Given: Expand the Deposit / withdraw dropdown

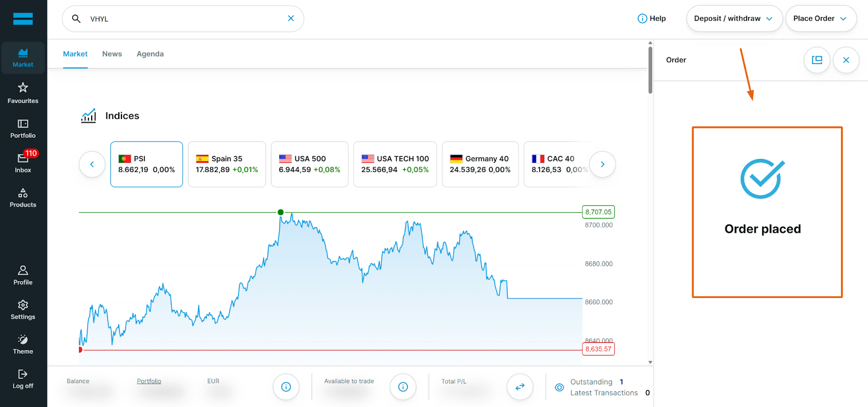Looking at the screenshot, I should (734, 18).
